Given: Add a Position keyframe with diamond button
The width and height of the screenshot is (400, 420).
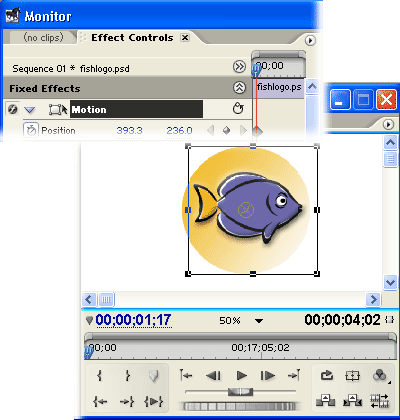Looking at the screenshot, I should (x=226, y=131).
